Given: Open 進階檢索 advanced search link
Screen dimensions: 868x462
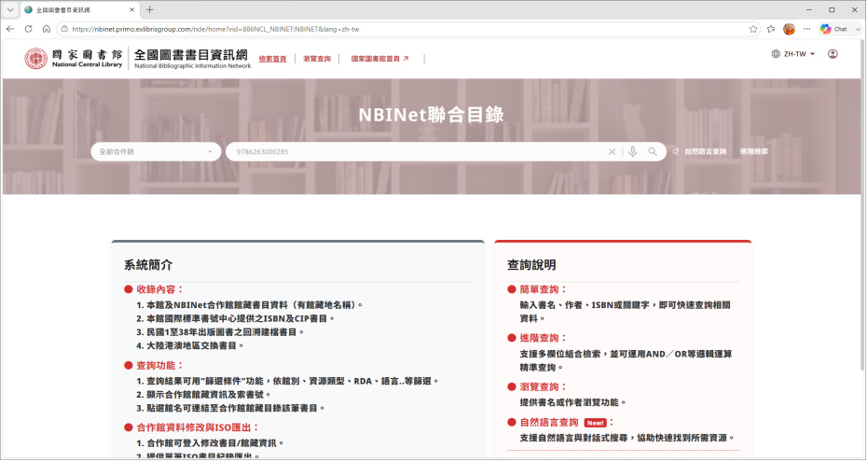Looking at the screenshot, I should pos(754,151).
